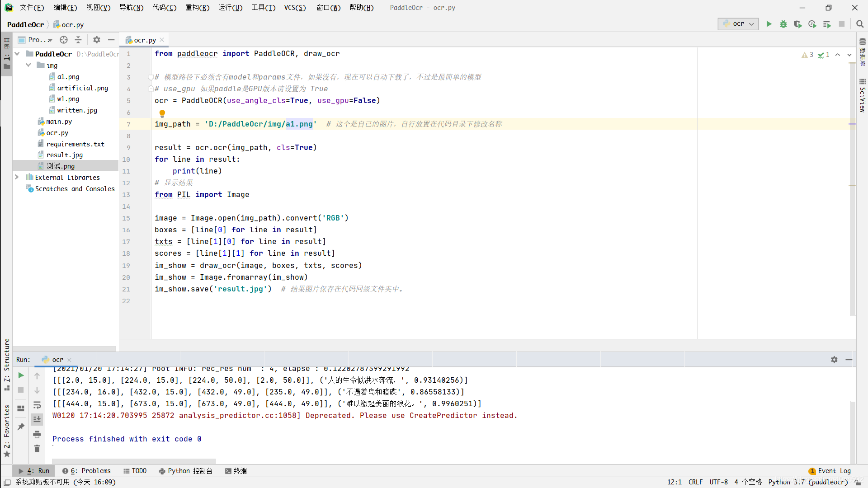Stop process in Run panel
This screenshot has width=868, height=488.
point(21,389)
